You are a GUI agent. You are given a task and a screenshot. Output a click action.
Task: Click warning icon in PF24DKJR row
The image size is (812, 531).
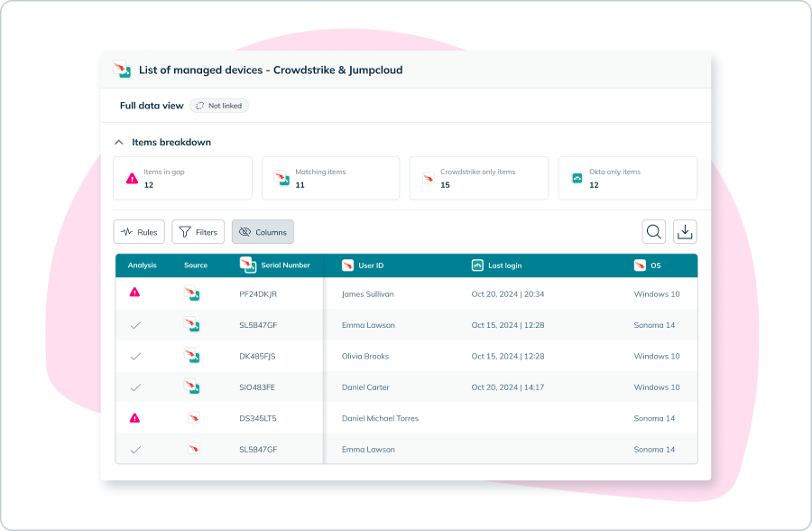pyautogui.click(x=134, y=293)
